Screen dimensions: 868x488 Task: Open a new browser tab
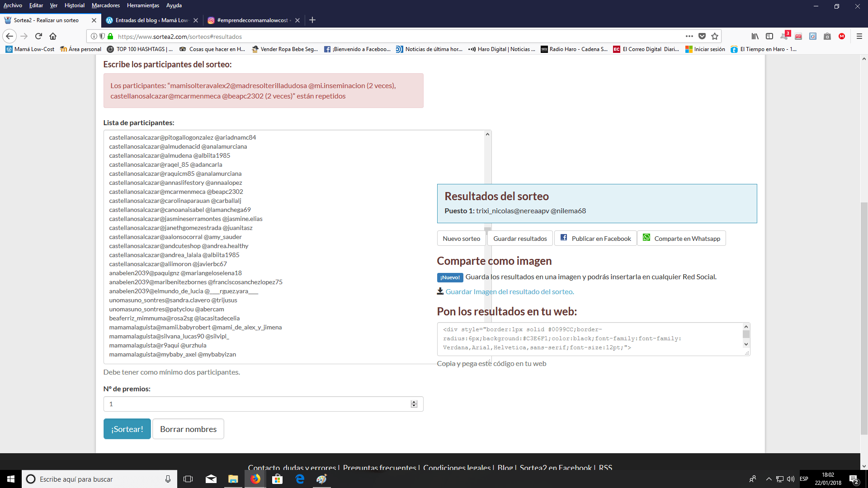pyautogui.click(x=312, y=20)
